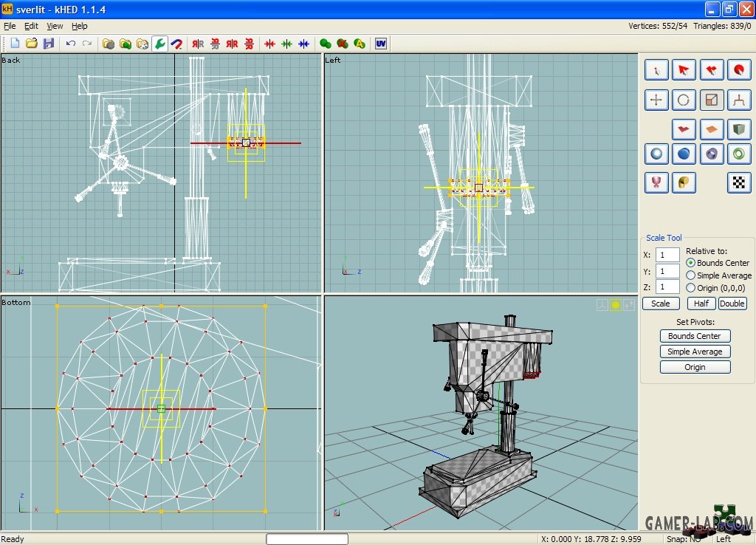Toggle the 3D view yellow light icon

616,305
